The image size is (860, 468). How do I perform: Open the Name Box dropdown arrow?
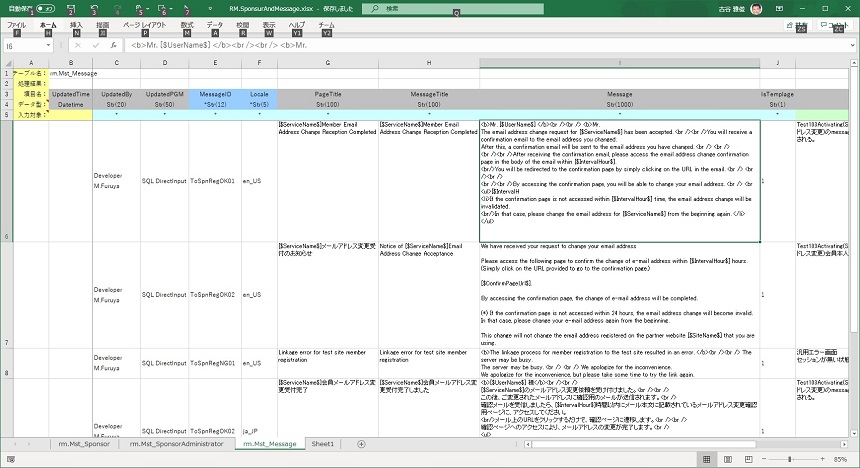pyautogui.click(x=48, y=46)
